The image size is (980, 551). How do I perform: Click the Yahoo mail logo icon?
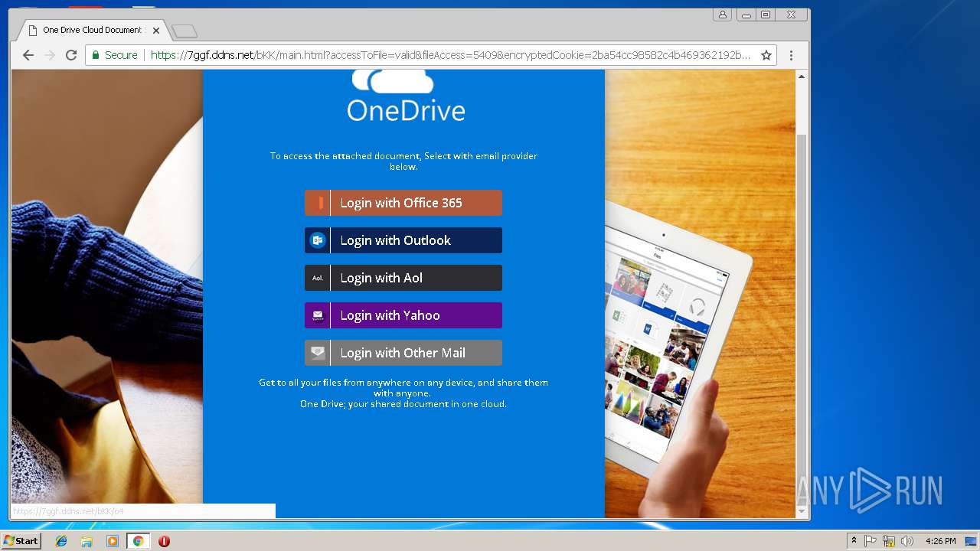coord(318,315)
